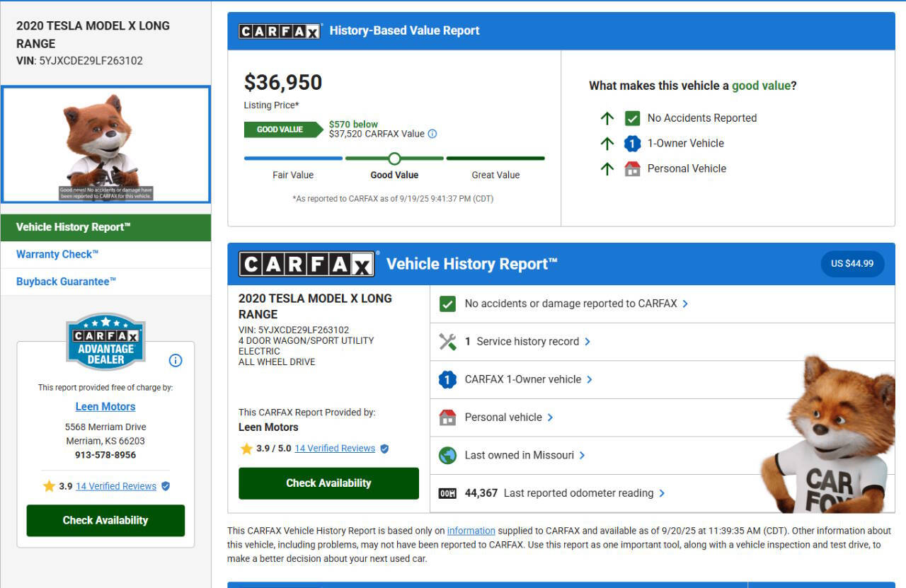Screen dimensions: 906x588
Task: Click the $36,950 listing price
Action: (283, 83)
